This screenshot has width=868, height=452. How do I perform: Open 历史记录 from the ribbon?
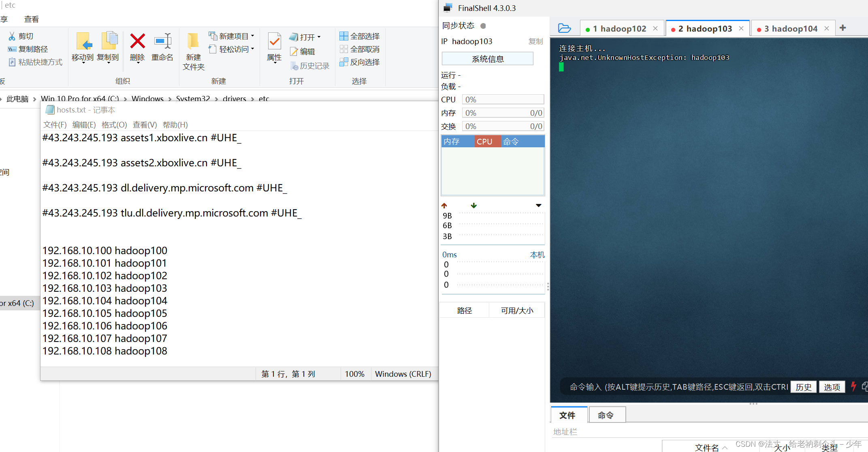(310, 66)
